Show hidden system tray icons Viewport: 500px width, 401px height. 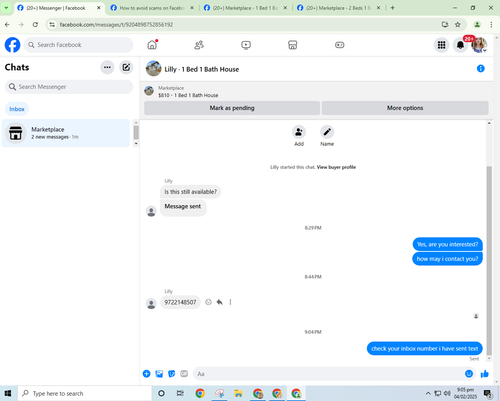click(428, 393)
